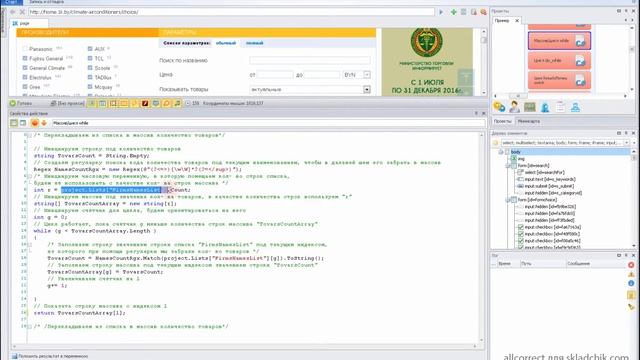
Task: Click the orange down arrow in the action properties toolbar
Action: (x=44, y=123)
